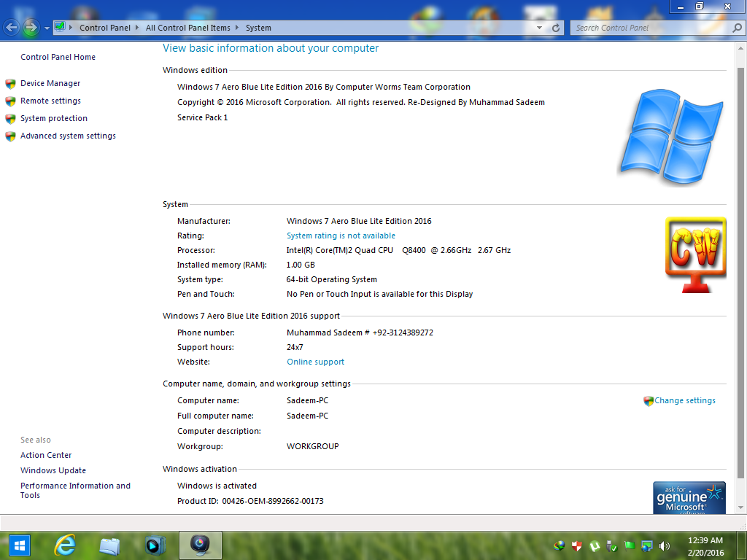Click the 64-bit Operating System text
The image size is (747, 560).
pos(332,279)
